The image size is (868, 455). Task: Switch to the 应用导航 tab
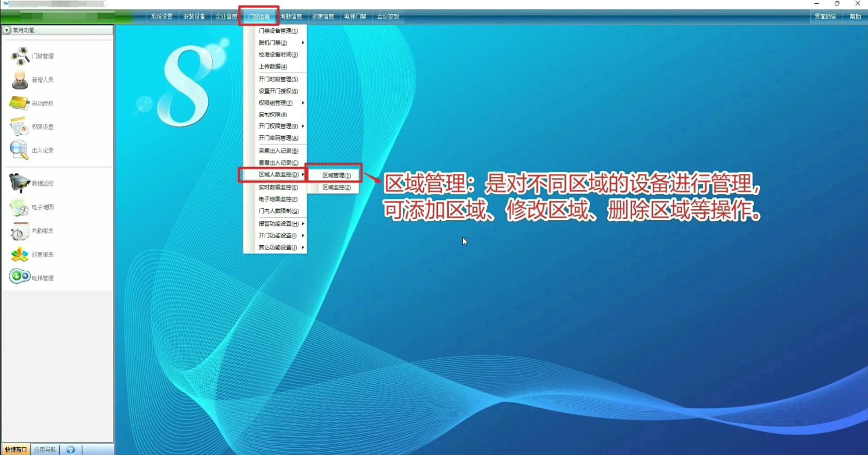pyautogui.click(x=45, y=450)
